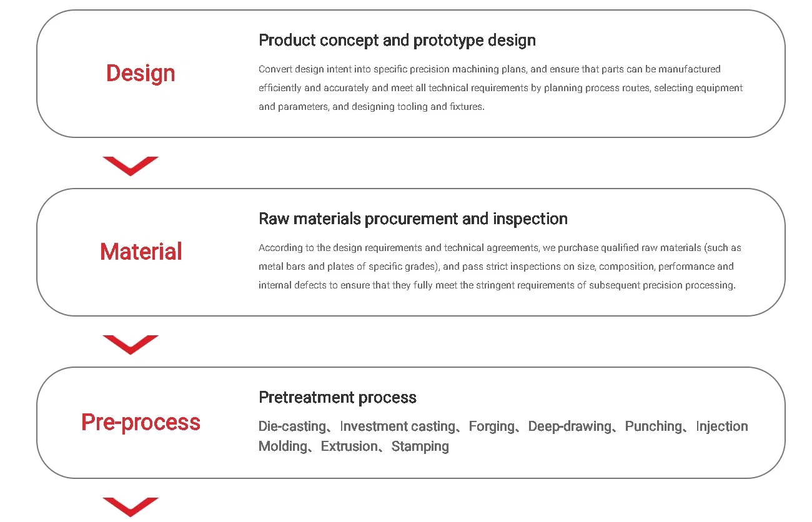Choose "Stamping" in the pretreatment list
Screen dimensions: 812x522
[x=420, y=446]
